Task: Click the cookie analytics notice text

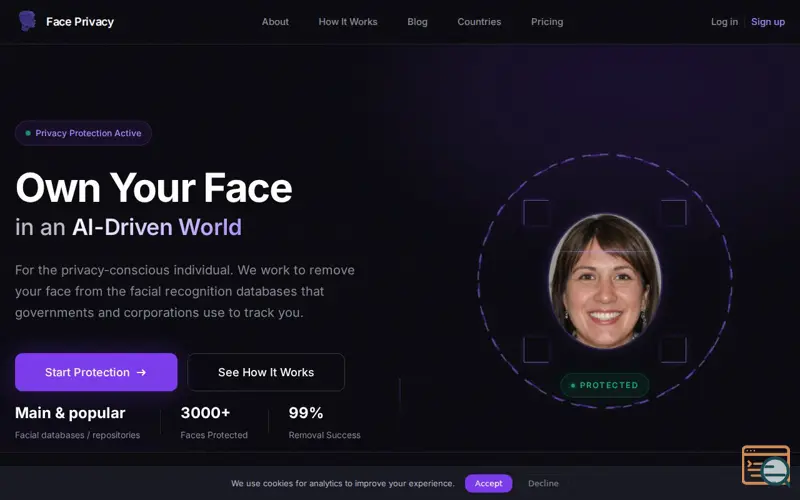Action: (x=342, y=483)
